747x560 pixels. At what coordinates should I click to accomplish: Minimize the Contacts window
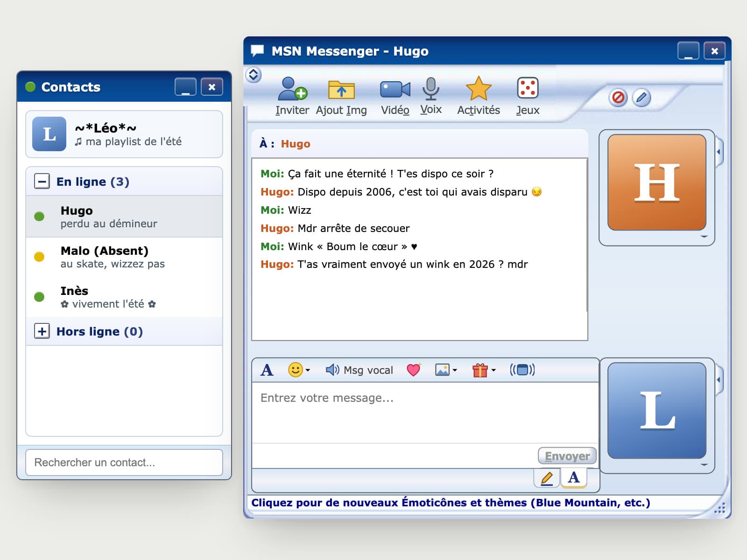pos(185,87)
